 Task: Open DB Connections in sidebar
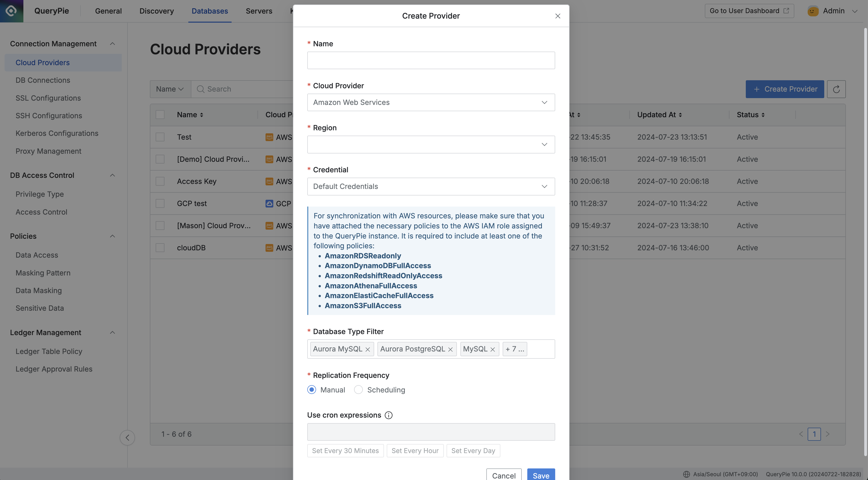pyautogui.click(x=43, y=80)
